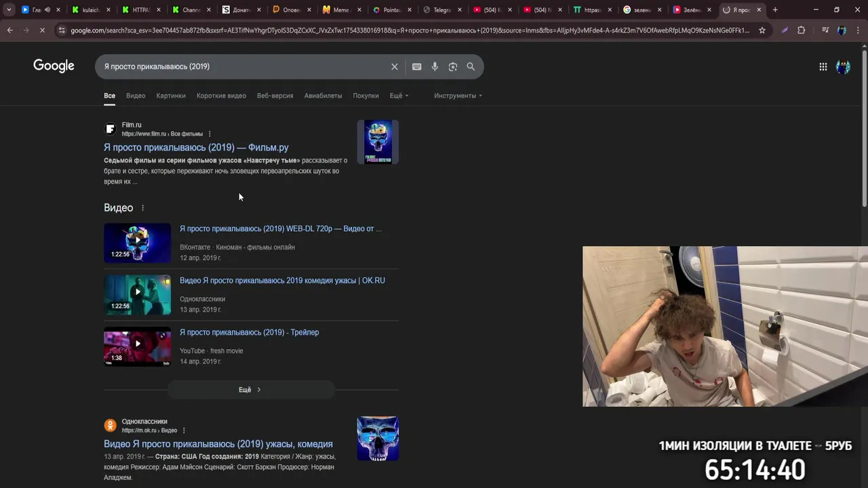Clear the search query with X

tap(394, 66)
